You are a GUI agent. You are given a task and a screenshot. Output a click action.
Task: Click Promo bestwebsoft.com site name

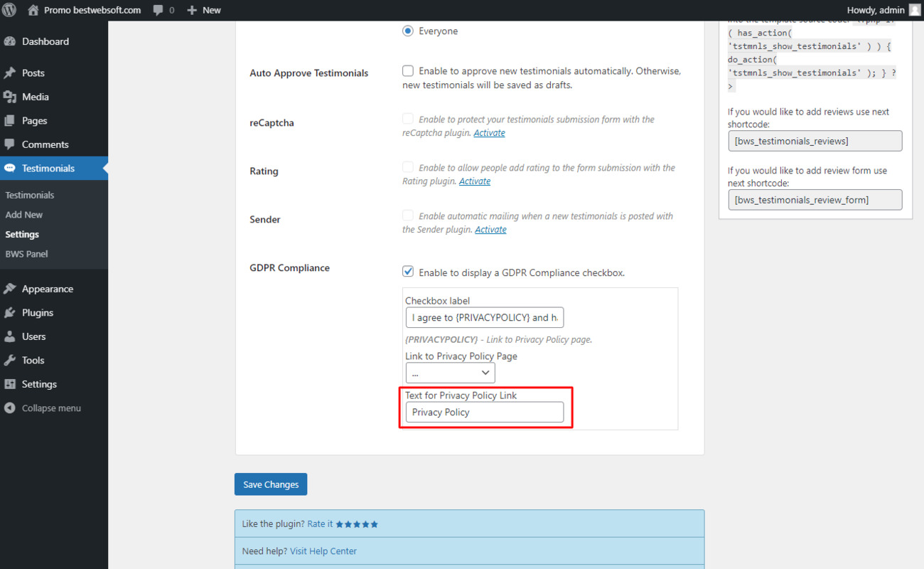click(x=92, y=10)
